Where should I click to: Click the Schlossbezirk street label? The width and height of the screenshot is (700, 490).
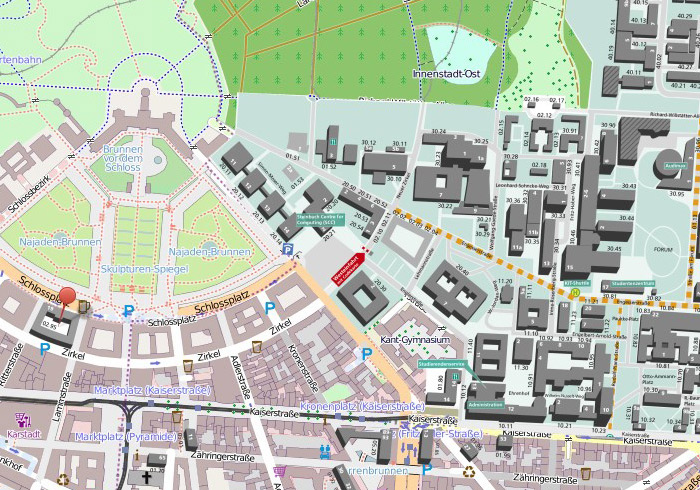coord(30,195)
